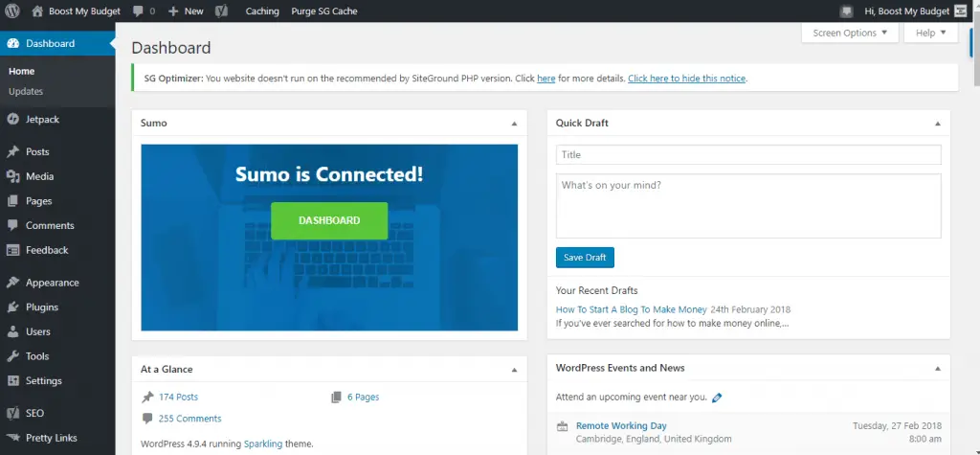Viewport: 980px width, 455px height.
Task: Open the 255 Comments link
Action: coord(190,418)
